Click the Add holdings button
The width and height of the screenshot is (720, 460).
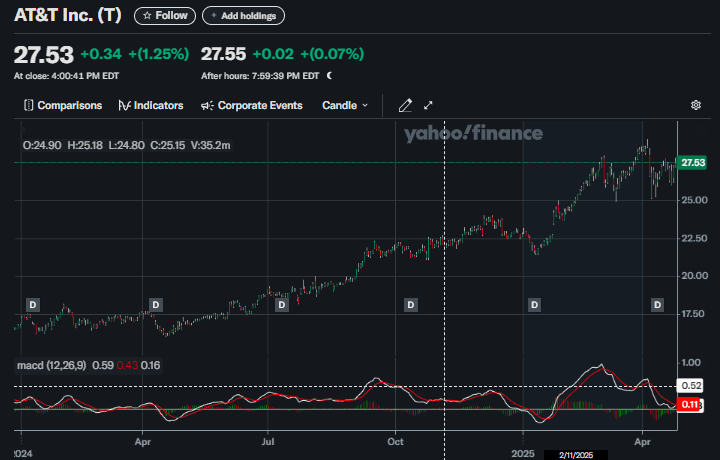(x=243, y=16)
